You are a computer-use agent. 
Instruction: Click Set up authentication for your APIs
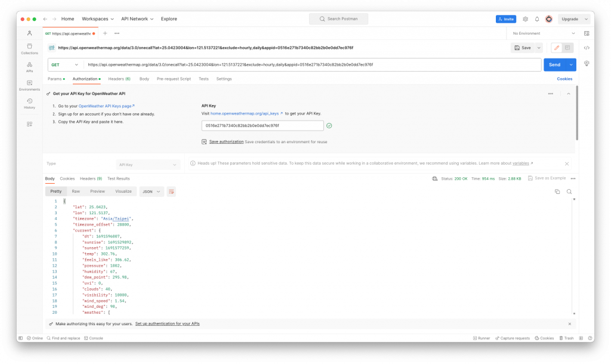pyautogui.click(x=167, y=324)
